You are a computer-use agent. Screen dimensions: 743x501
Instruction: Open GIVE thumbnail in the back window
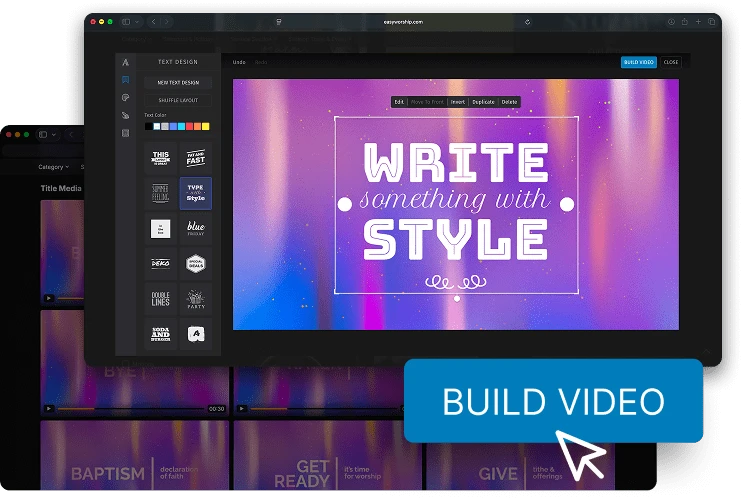coord(520,467)
